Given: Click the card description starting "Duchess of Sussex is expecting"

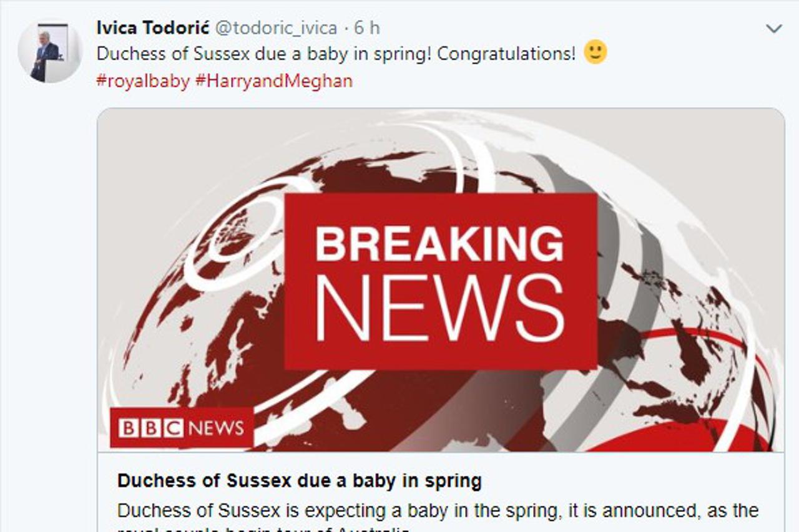Looking at the screenshot, I should pyautogui.click(x=437, y=511).
